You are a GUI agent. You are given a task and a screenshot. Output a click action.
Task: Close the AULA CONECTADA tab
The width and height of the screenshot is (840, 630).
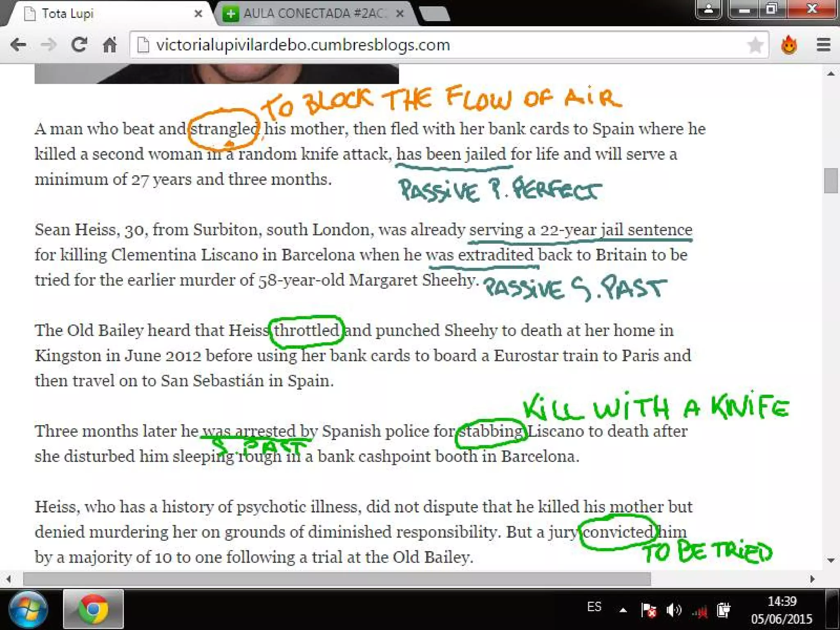[400, 14]
